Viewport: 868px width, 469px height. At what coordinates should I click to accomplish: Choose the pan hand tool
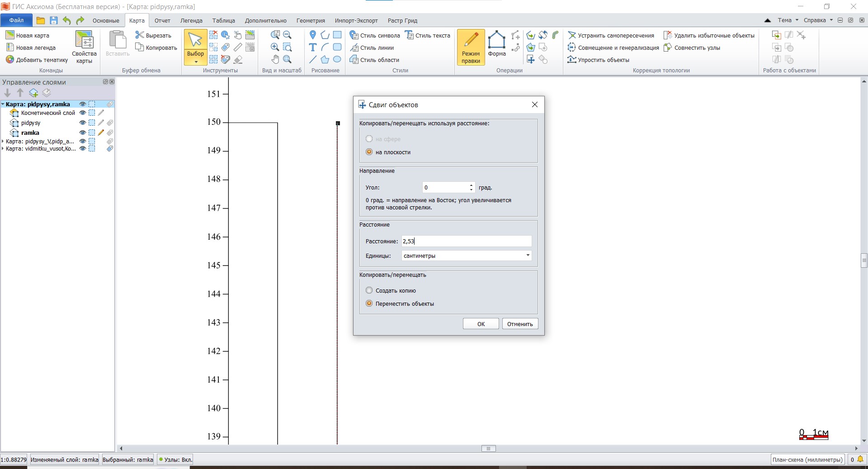click(275, 59)
